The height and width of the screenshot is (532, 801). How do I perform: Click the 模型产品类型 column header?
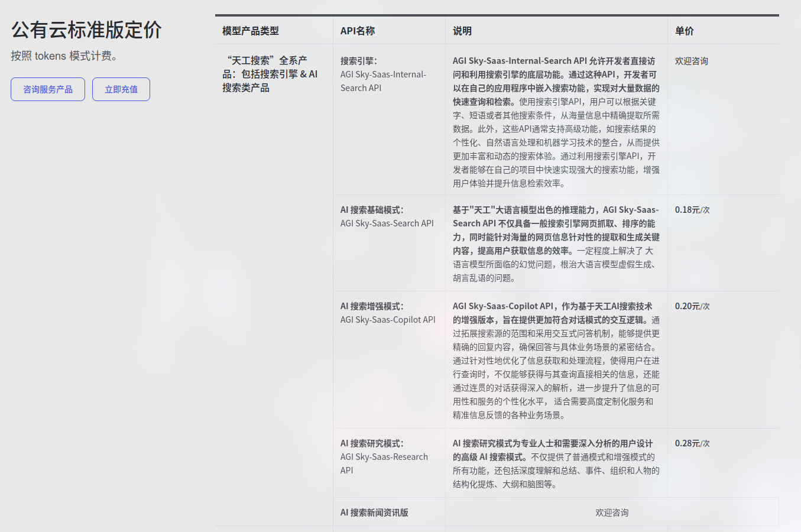tap(251, 31)
